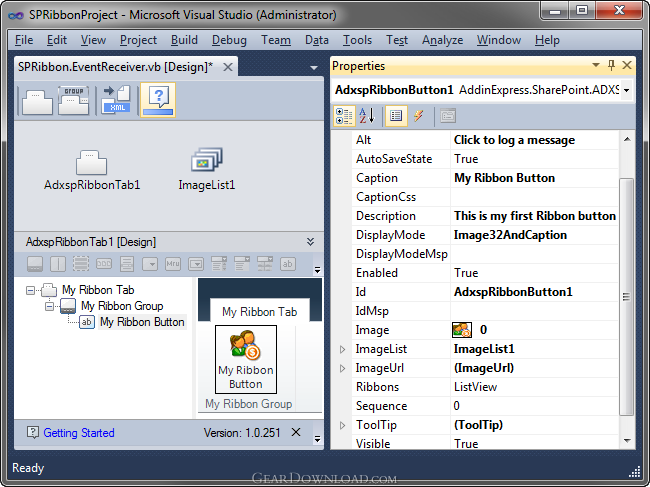The height and width of the screenshot is (487, 650).
Task: Open the Getting Started link
Action: (79, 433)
